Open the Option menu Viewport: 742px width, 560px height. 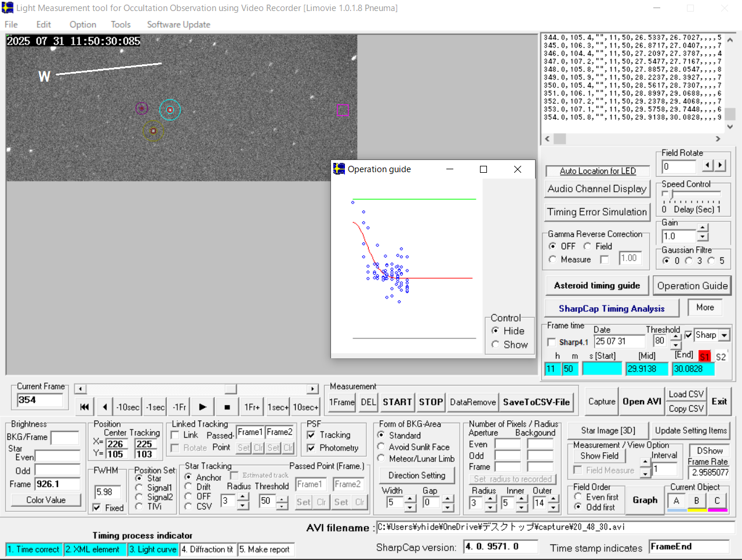(83, 24)
